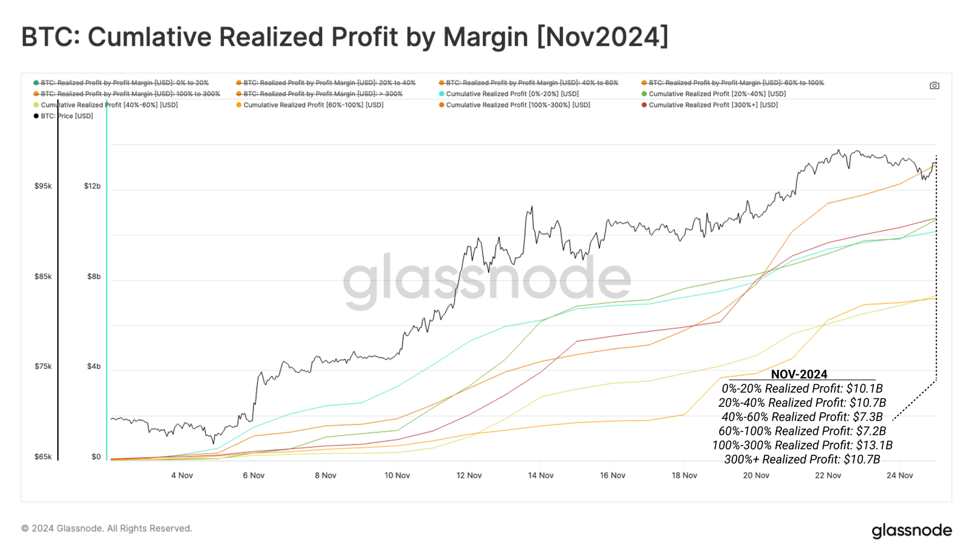Toggle the Cumulative Realized Profit [40%-60%] series
This screenshot has width=973, height=560.
click(x=109, y=105)
